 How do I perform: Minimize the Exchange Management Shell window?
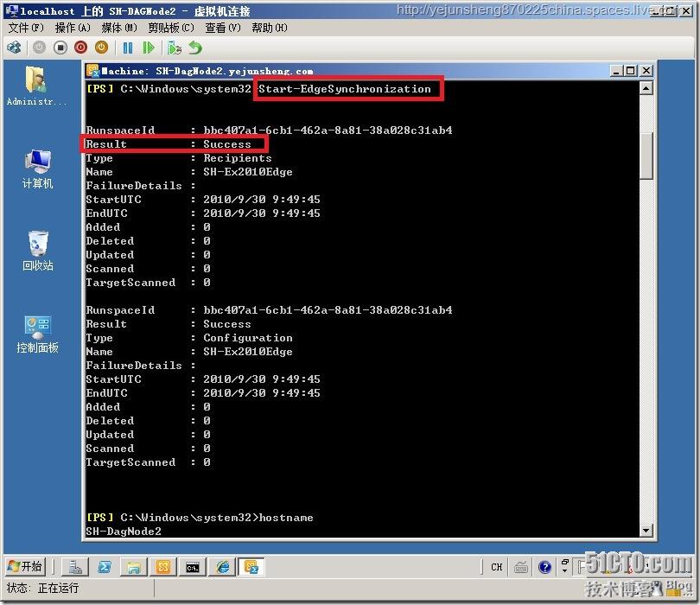pyautogui.click(x=616, y=71)
